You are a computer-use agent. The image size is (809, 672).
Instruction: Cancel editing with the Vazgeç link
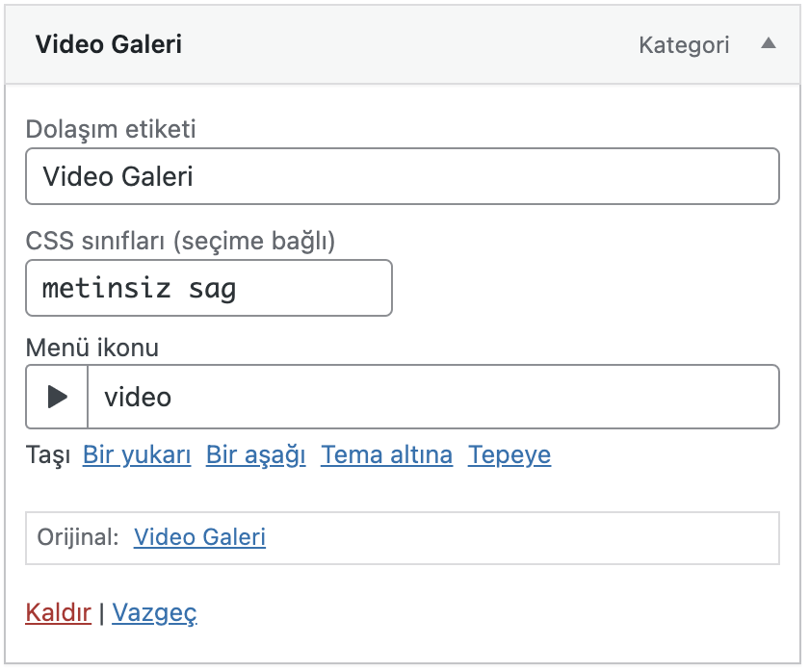(154, 612)
